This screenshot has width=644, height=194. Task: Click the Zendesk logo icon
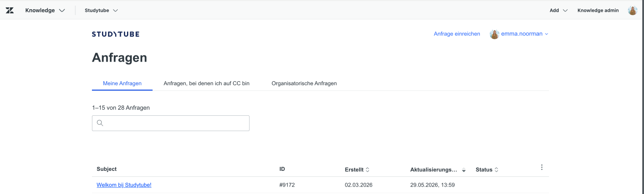pyautogui.click(x=10, y=10)
